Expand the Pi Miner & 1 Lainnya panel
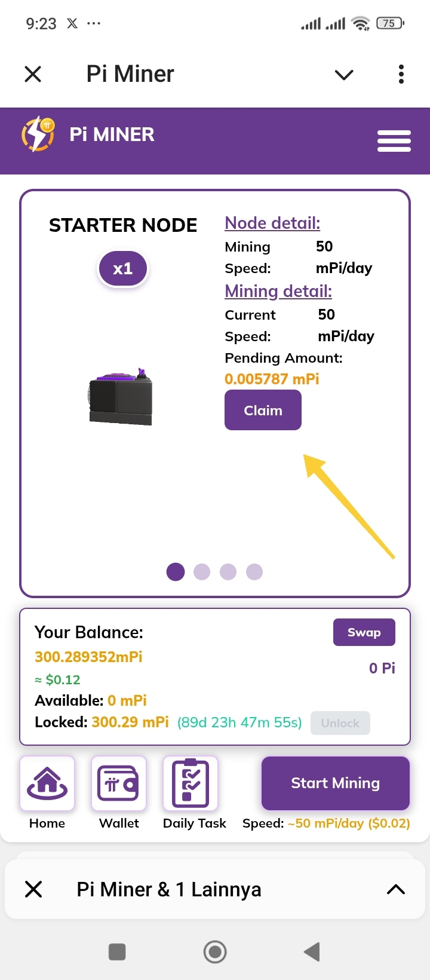 point(396,889)
